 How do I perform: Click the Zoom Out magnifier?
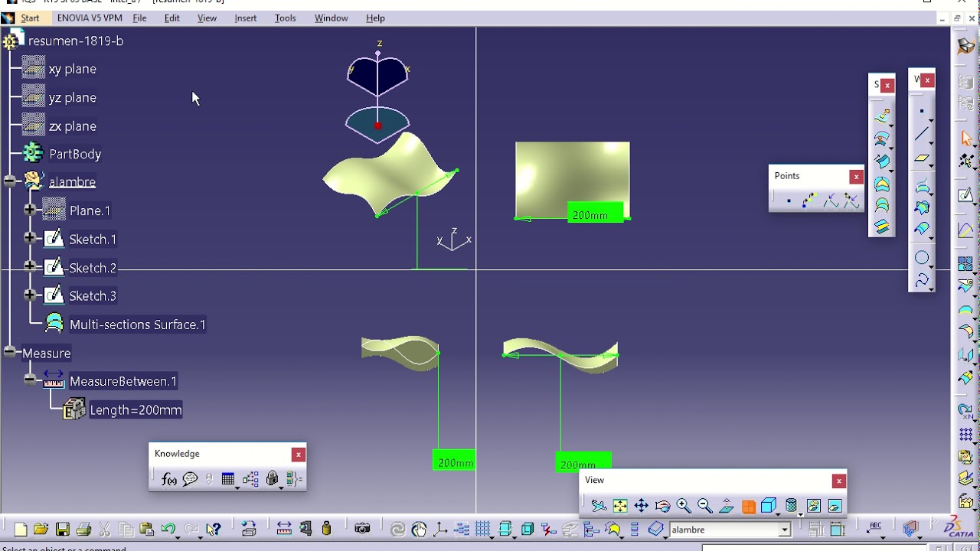705,506
